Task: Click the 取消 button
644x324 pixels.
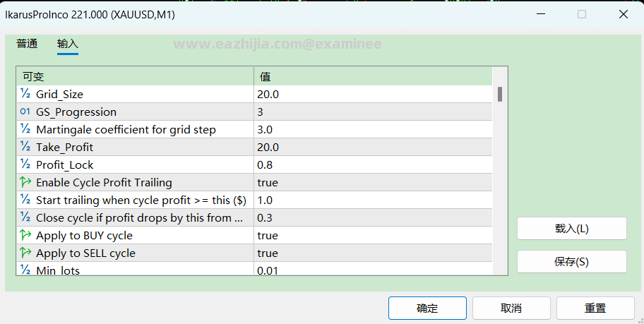Action: [511, 308]
